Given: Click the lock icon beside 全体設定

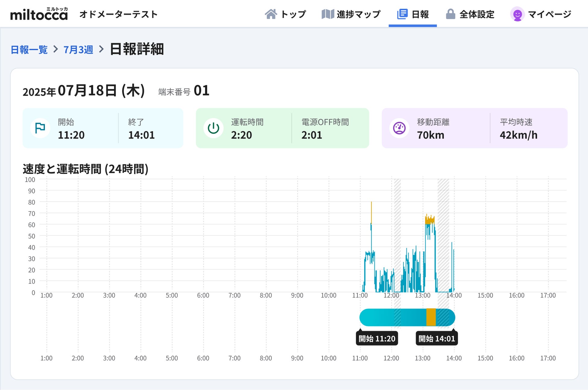Looking at the screenshot, I should coord(450,14).
